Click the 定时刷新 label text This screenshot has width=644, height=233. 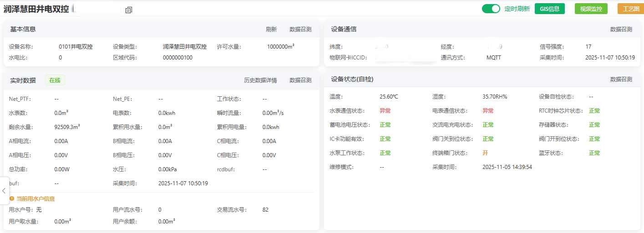pos(517,9)
